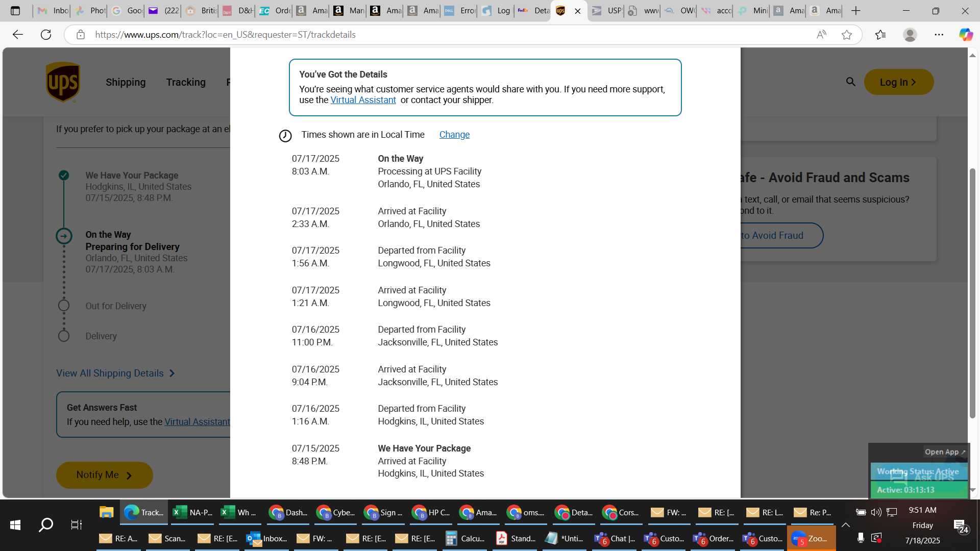The image size is (980, 551).
Task: Click the Log In button
Action: click(x=898, y=82)
